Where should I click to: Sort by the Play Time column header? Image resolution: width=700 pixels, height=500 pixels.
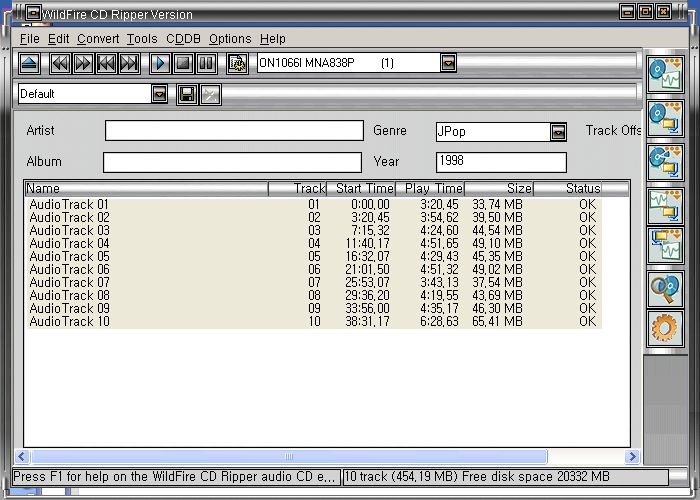tap(430, 189)
